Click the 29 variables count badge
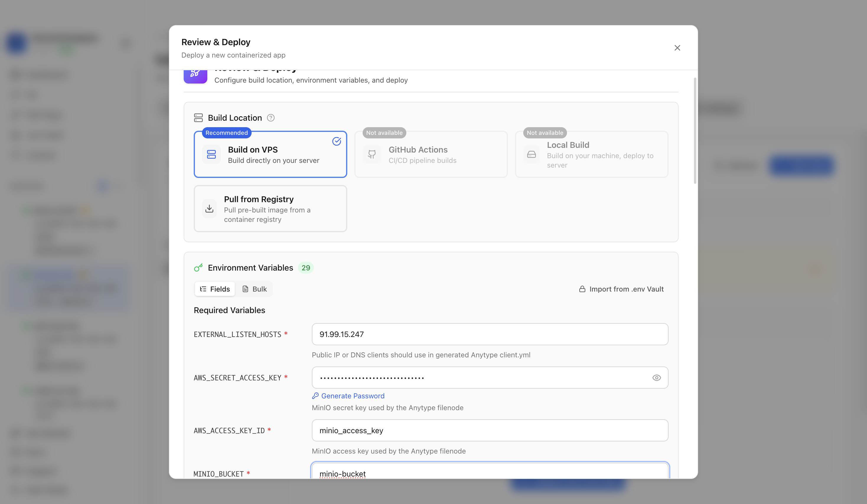867x504 pixels. point(306,268)
